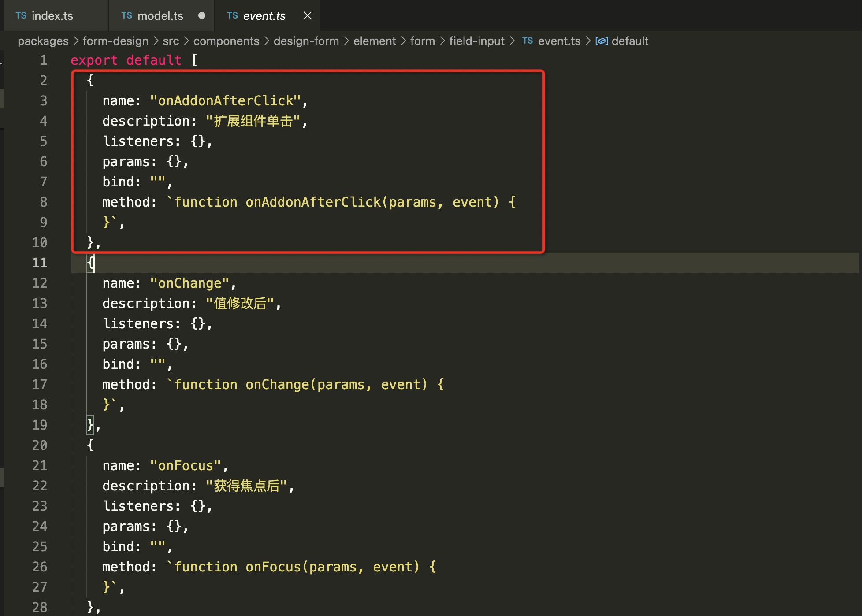The image size is (862, 616).
Task: Click 'params: {},' on line 6
Action: [145, 161]
